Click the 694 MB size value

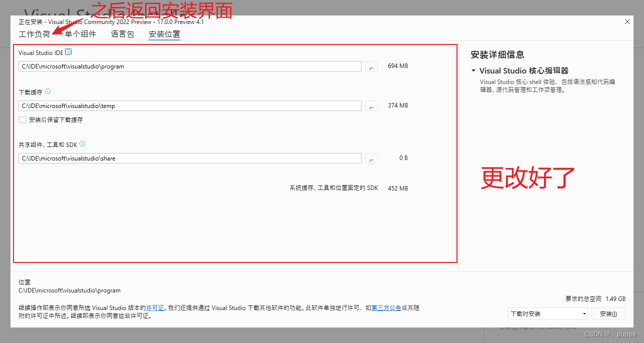[398, 66]
